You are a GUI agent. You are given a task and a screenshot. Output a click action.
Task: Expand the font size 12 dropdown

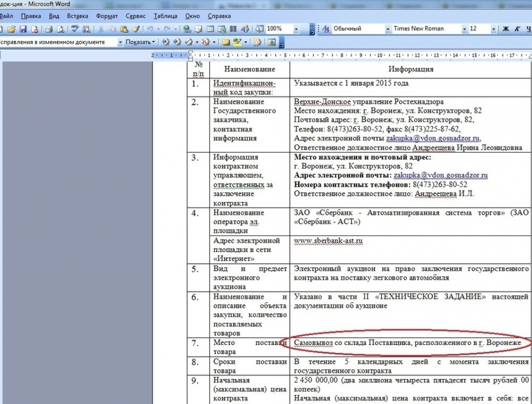pyautogui.click(x=494, y=29)
